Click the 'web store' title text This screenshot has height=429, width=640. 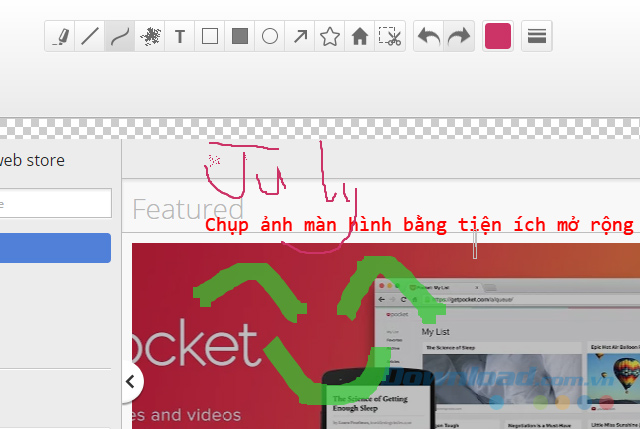pyautogui.click(x=32, y=160)
